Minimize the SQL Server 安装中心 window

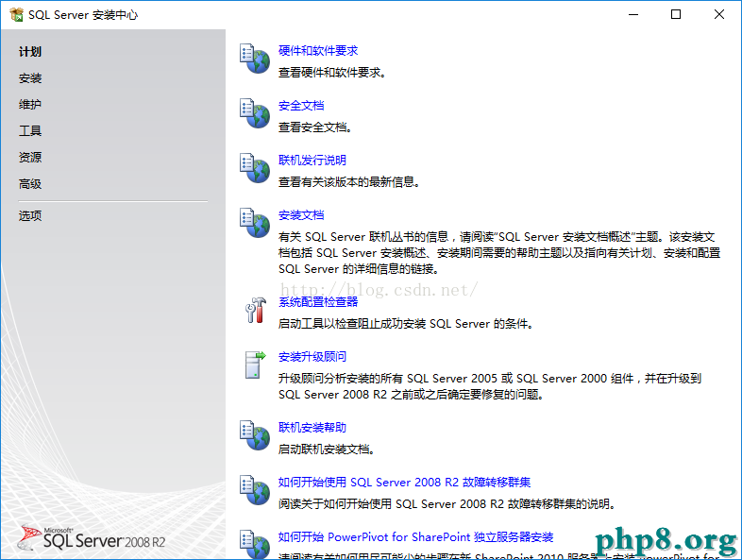[x=633, y=15]
